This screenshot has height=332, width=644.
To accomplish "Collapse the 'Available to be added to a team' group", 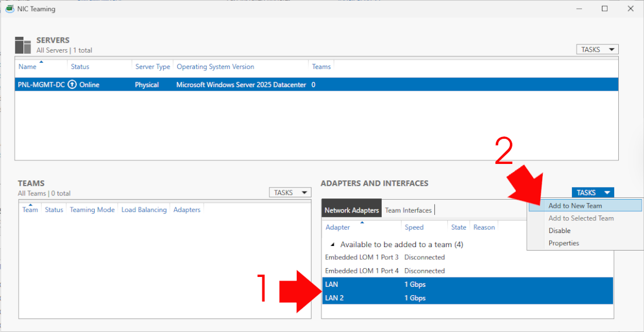I will coord(333,245).
